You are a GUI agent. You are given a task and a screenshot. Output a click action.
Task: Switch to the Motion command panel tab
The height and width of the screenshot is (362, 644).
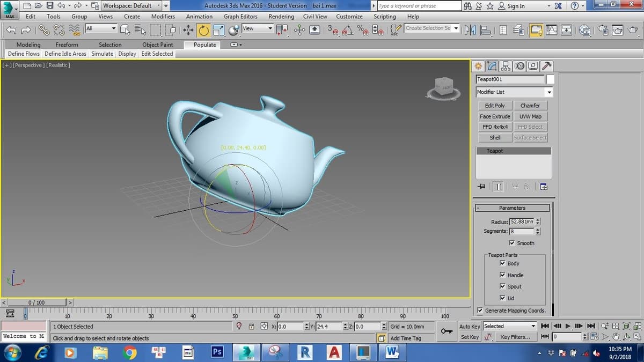(519, 67)
